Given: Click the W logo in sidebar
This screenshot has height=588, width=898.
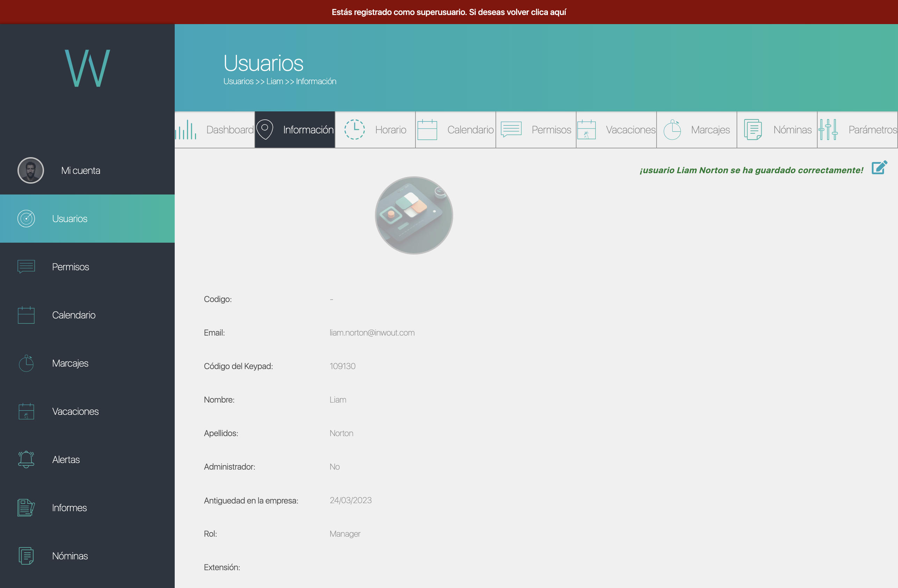Looking at the screenshot, I should (87, 68).
